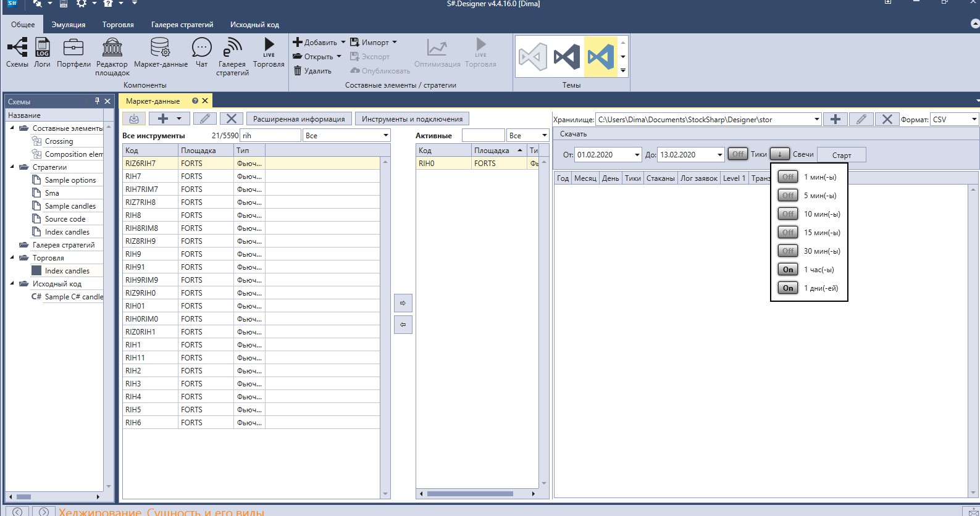This screenshot has height=516, width=980.
Task: Disable the 1 дни(-ей) candles toggle
Action: pos(788,288)
